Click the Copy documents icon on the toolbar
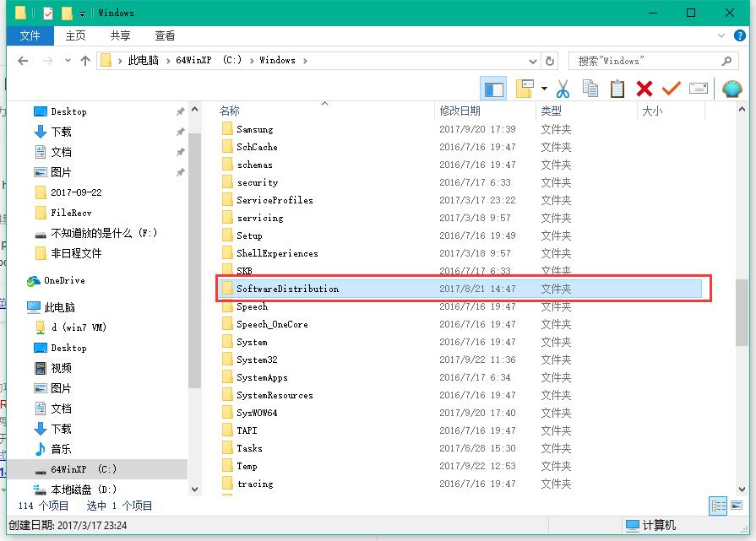756x541 pixels. tap(590, 88)
